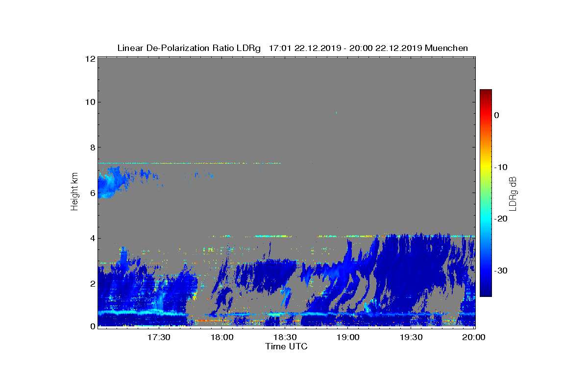Viewport: 588px width, 392px height.
Task: Click the 19:30 time axis label
Action: click(411, 338)
